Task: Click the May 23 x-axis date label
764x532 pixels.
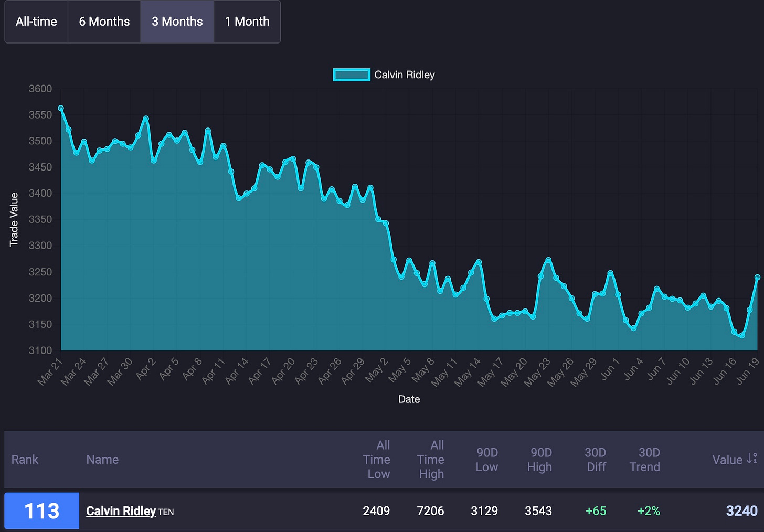Action: (x=537, y=372)
